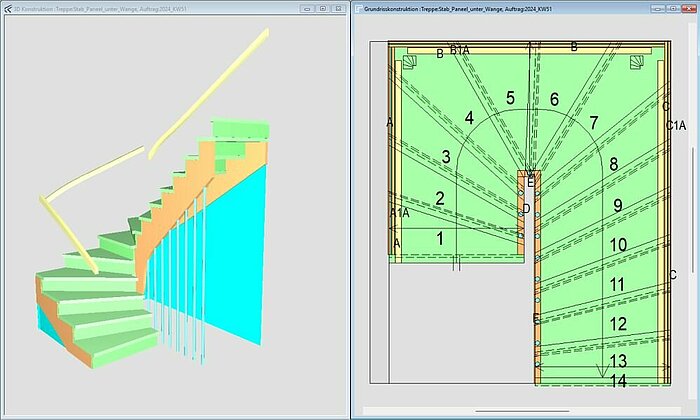Minimize the 3D Konstruktion window
700x420 pixels.
click(306, 8)
